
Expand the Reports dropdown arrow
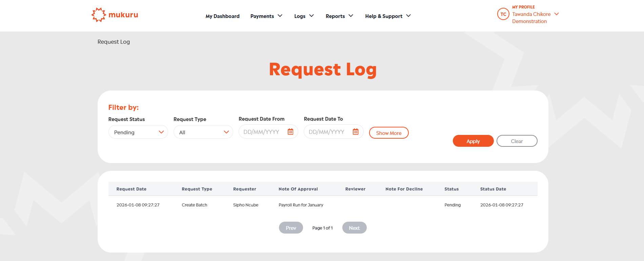pyautogui.click(x=351, y=16)
